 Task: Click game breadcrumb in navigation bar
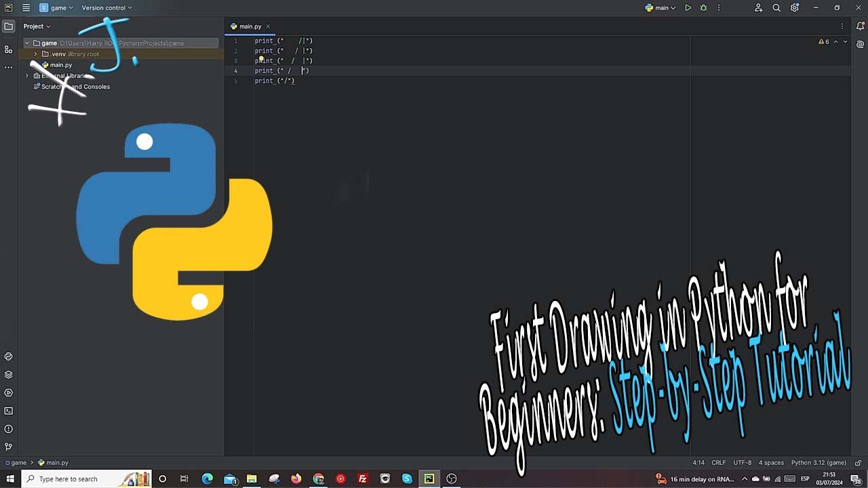coord(15,462)
